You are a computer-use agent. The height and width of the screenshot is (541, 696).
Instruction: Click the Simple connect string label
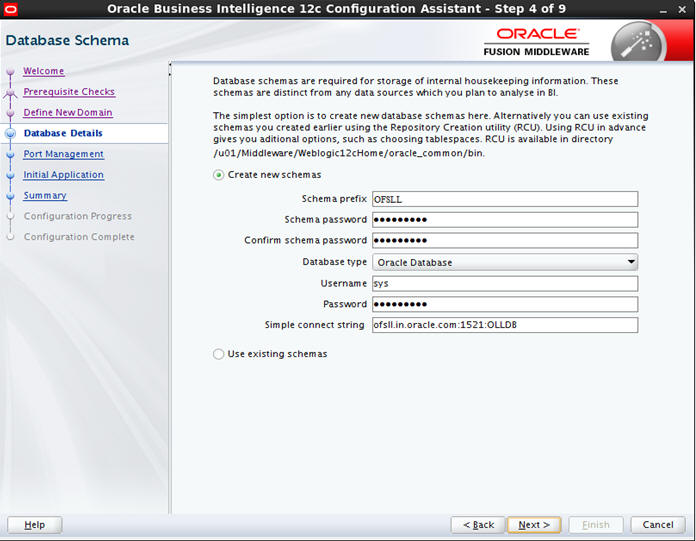coord(314,325)
